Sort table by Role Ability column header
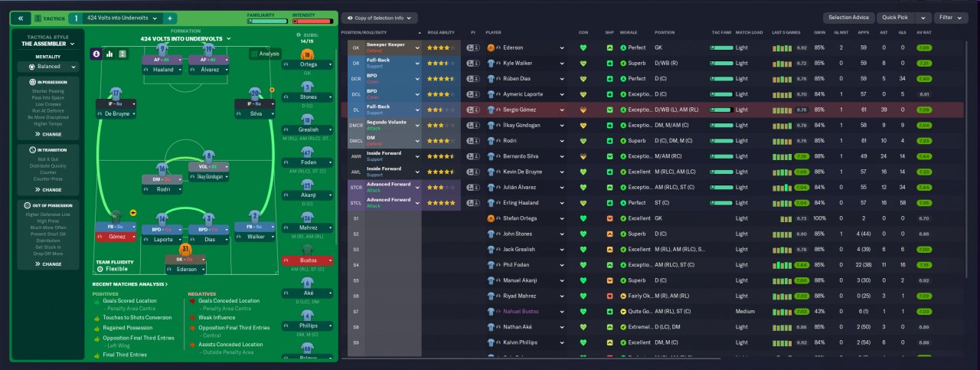Viewport: 980px width, 370px height. [441, 33]
